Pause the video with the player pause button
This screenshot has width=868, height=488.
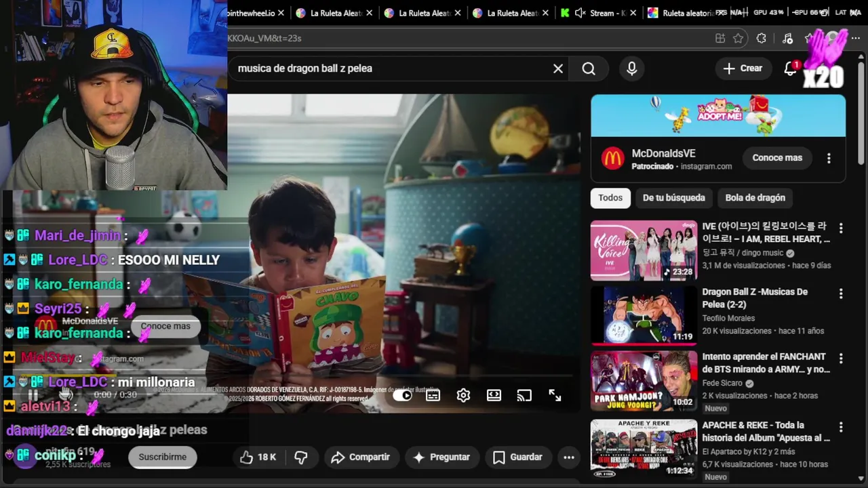tap(33, 395)
